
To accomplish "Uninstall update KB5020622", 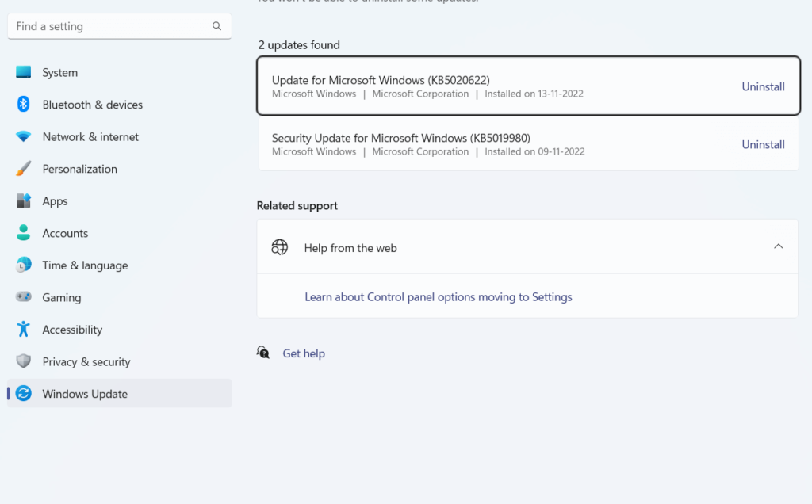I will coord(764,86).
